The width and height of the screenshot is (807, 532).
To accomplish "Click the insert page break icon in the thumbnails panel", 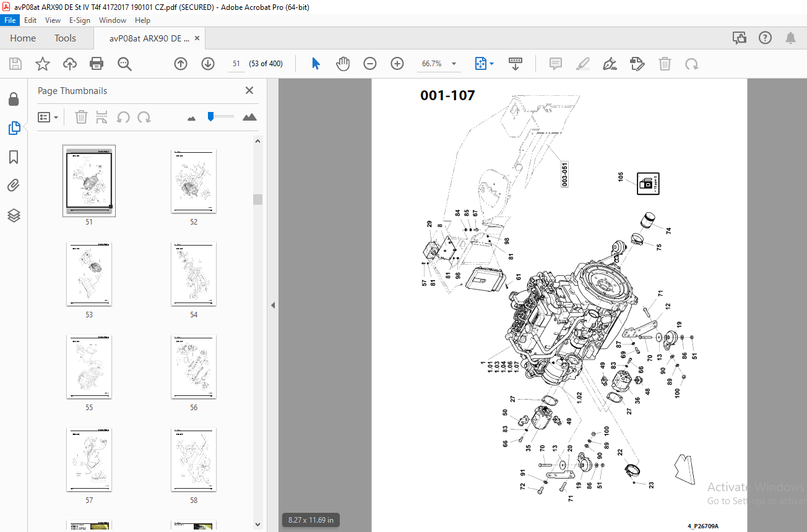I will pyautogui.click(x=102, y=117).
